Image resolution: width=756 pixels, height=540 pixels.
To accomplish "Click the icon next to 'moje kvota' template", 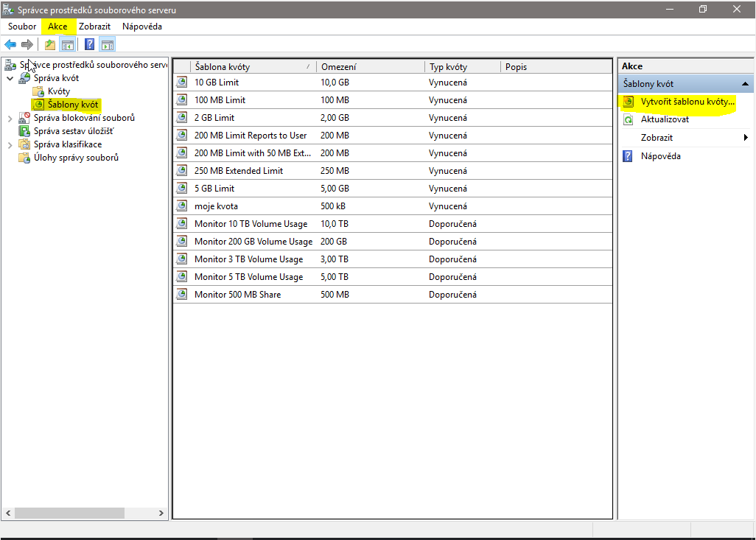I will point(182,206).
